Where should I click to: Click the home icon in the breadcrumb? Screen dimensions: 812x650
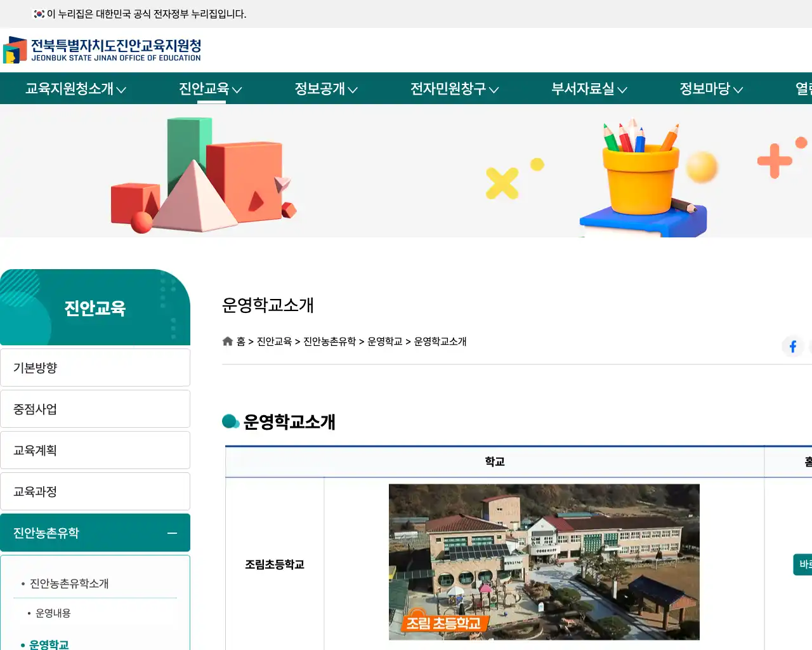[227, 341]
